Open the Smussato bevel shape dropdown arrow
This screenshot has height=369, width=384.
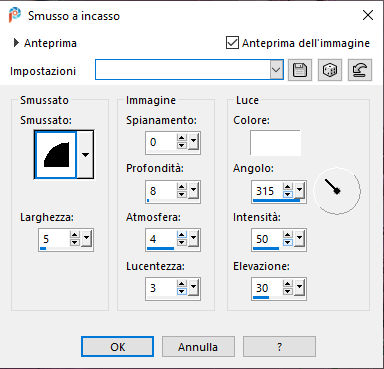coord(85,155)
